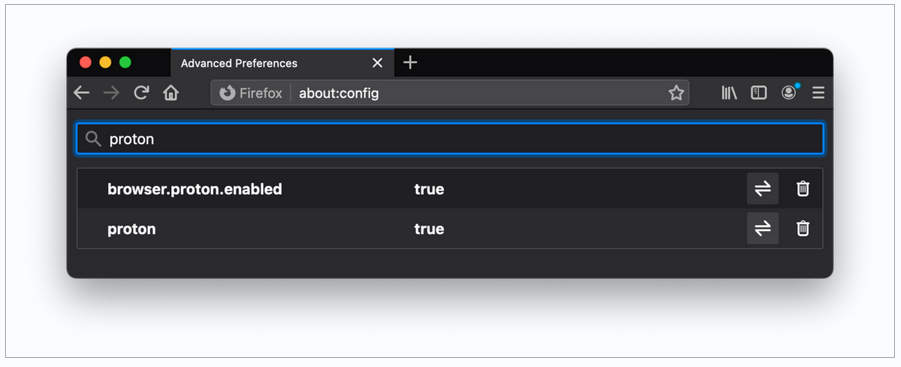Click the about:config address bar
Image resolution: width=901 pixels, height=367 pixels.
coord(450,93)
